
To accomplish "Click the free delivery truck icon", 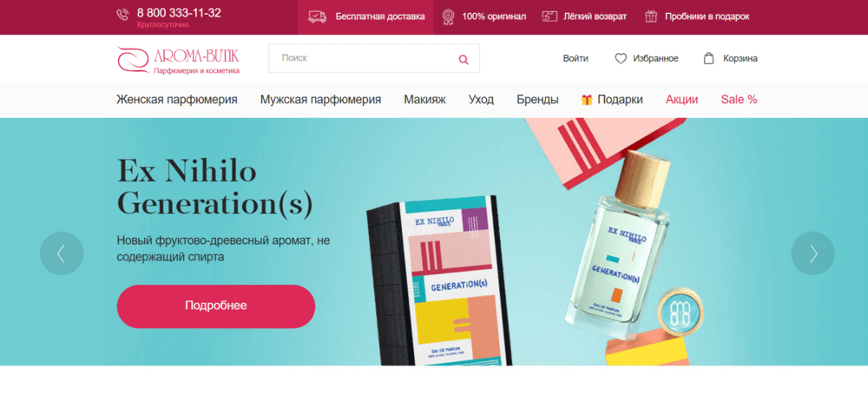I will pyautogui.click(x=317, y=16).
